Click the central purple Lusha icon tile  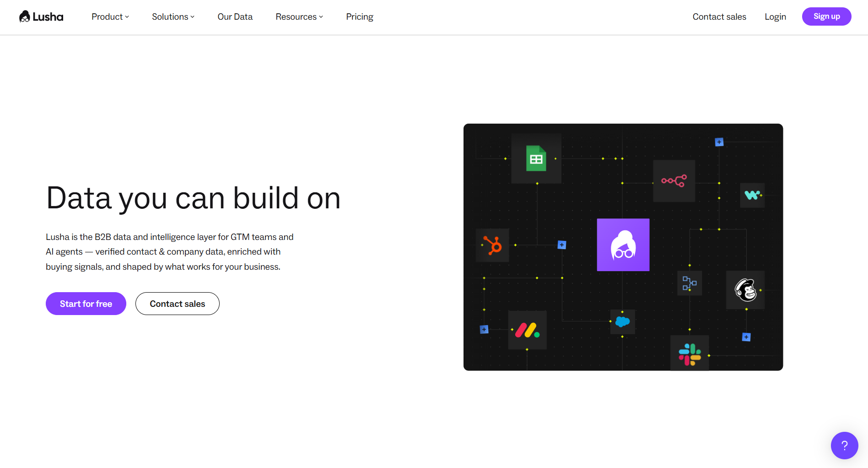coord(623,245)
